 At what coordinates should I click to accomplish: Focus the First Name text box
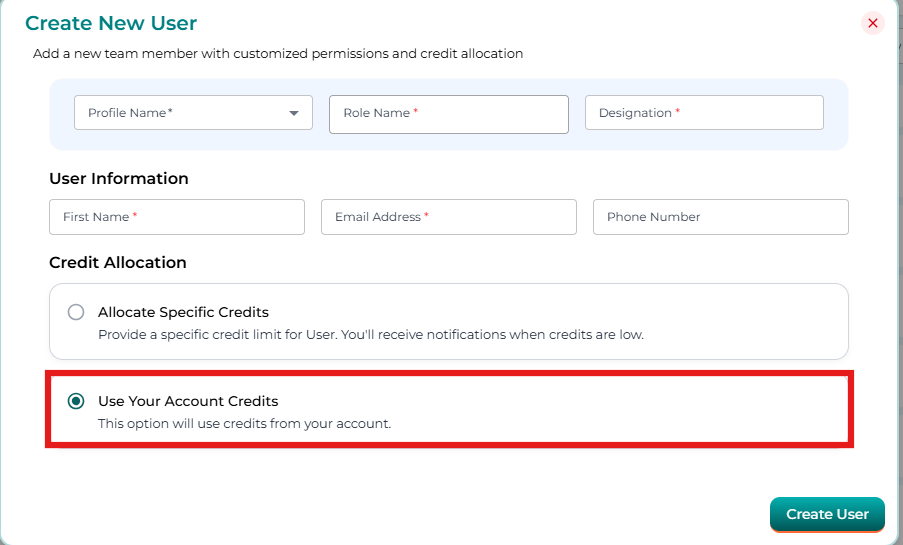(176, 217)
